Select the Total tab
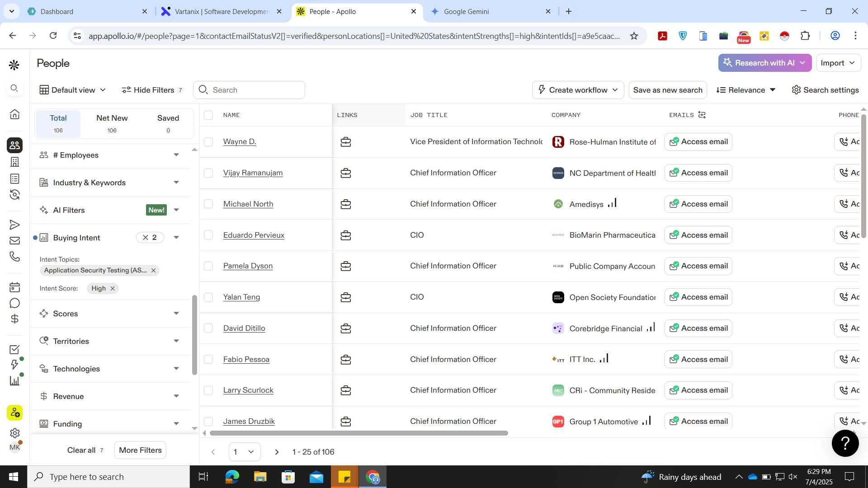Image resolution: width=868 pixels, height=488 pixels. coord(58,124)
